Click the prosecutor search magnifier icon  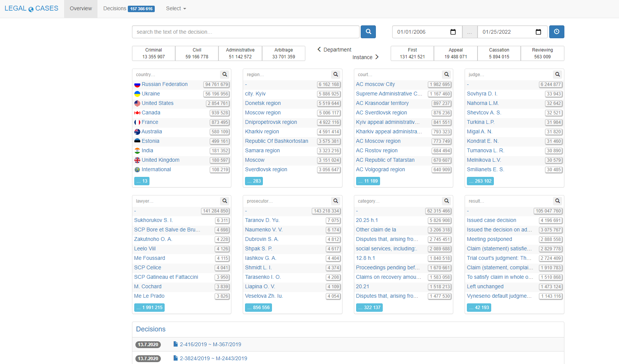coord(336,201)
